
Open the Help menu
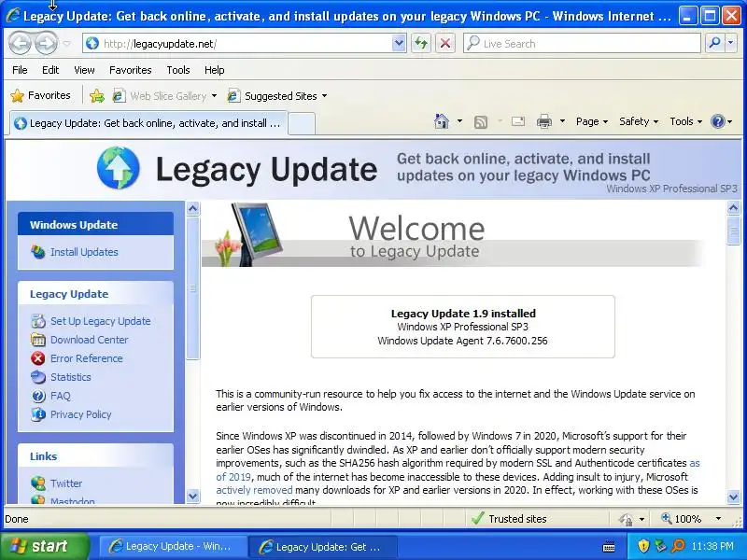click(215, 70)
